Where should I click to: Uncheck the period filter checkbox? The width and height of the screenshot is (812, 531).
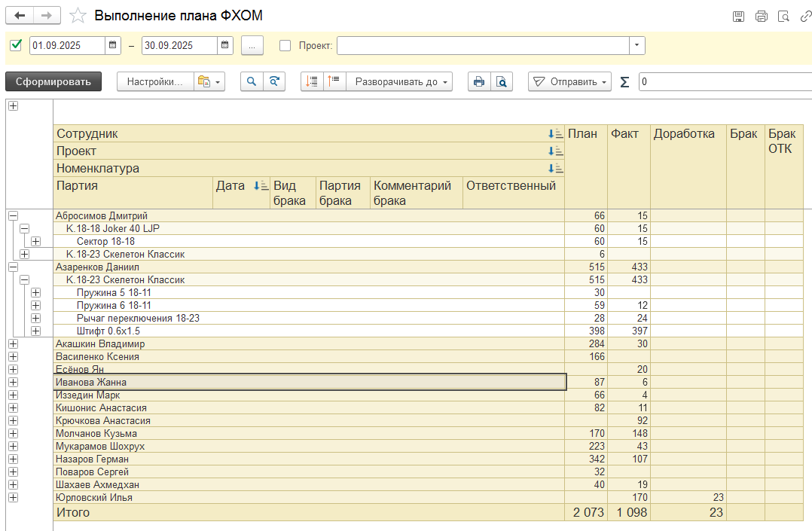16,45
